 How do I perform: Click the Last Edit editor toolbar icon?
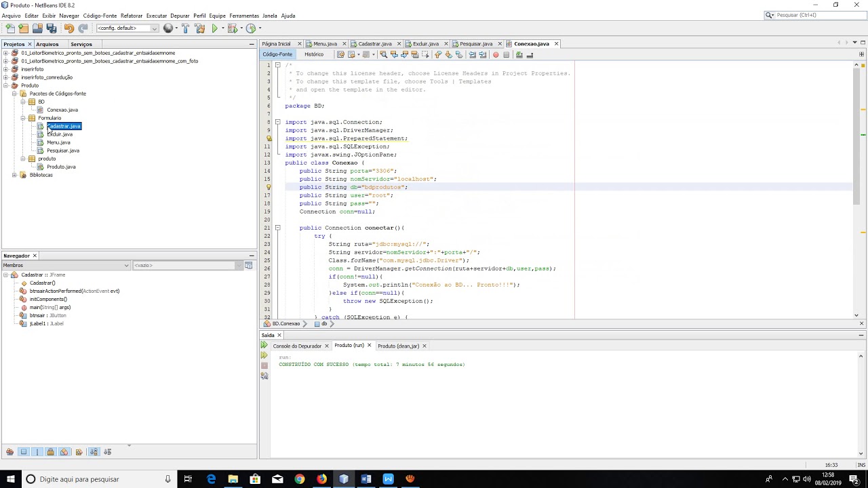[x=340, y=55]
